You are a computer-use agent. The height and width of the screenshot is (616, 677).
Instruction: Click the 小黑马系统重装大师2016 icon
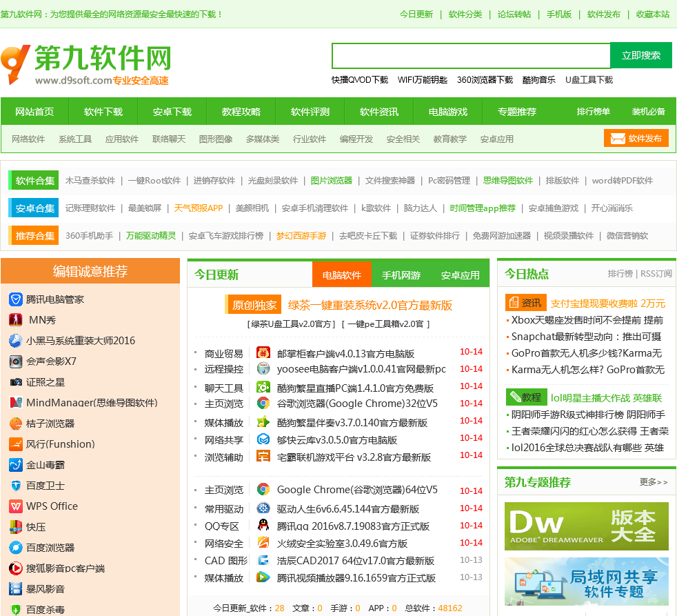coord(16,340)
